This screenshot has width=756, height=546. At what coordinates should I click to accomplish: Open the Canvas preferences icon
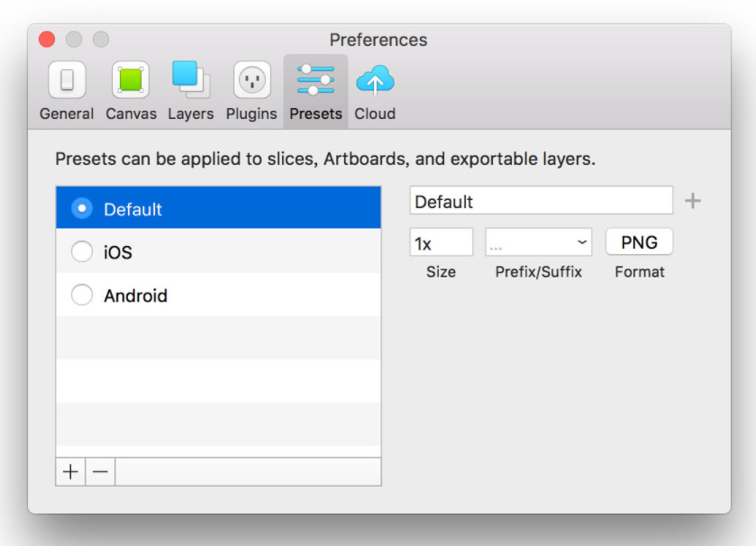(x=131, y=80)
